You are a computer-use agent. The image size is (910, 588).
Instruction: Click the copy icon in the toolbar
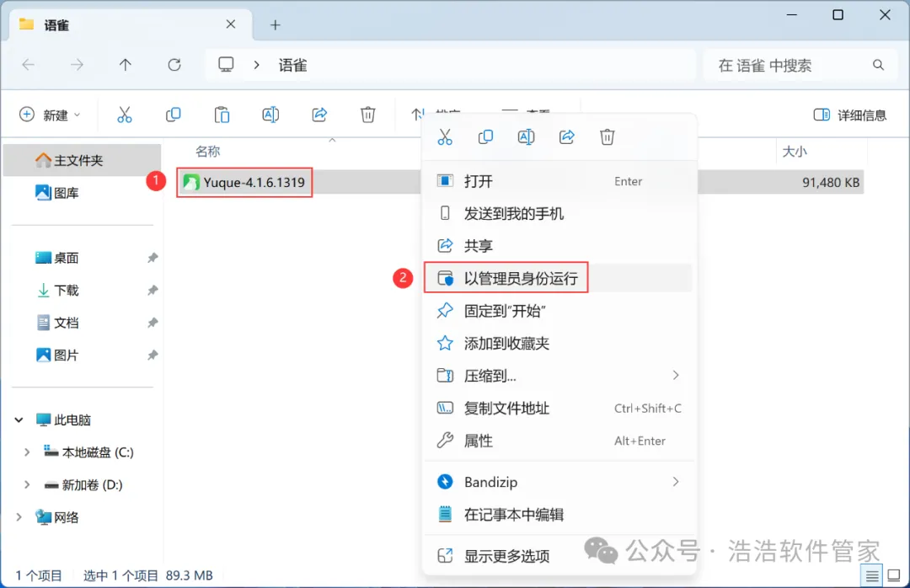(x=173, y=115)
